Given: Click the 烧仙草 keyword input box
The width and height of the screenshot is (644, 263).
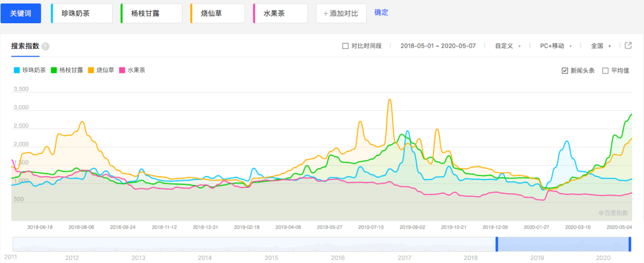Looking at the screenshot, I should pos(217,13).
